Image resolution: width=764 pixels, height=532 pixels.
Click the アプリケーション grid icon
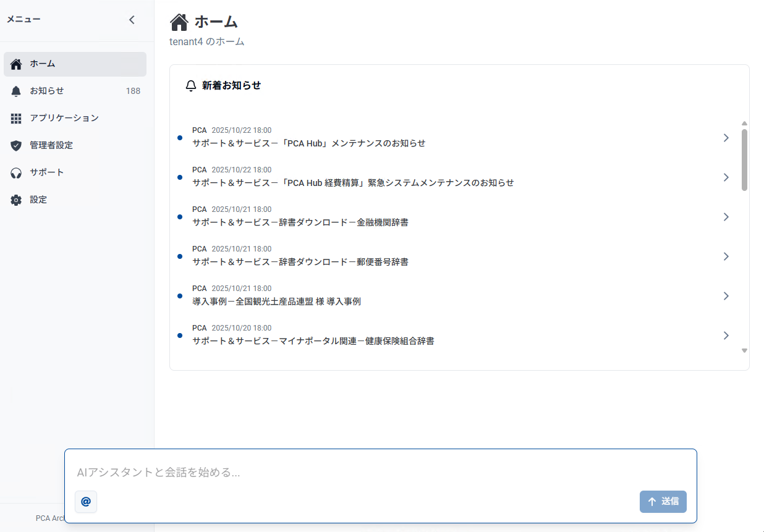16,118
